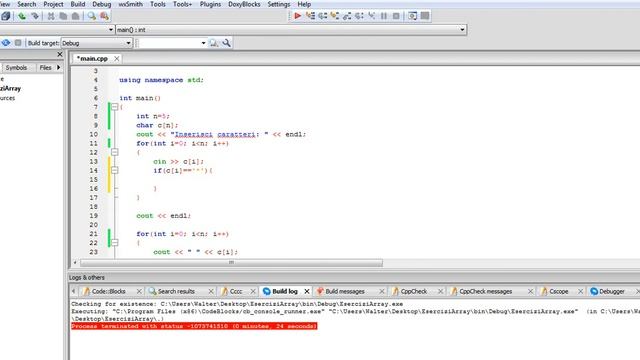Open the Search menu
The width and height of the screenshot is (640, 360).
27,4
